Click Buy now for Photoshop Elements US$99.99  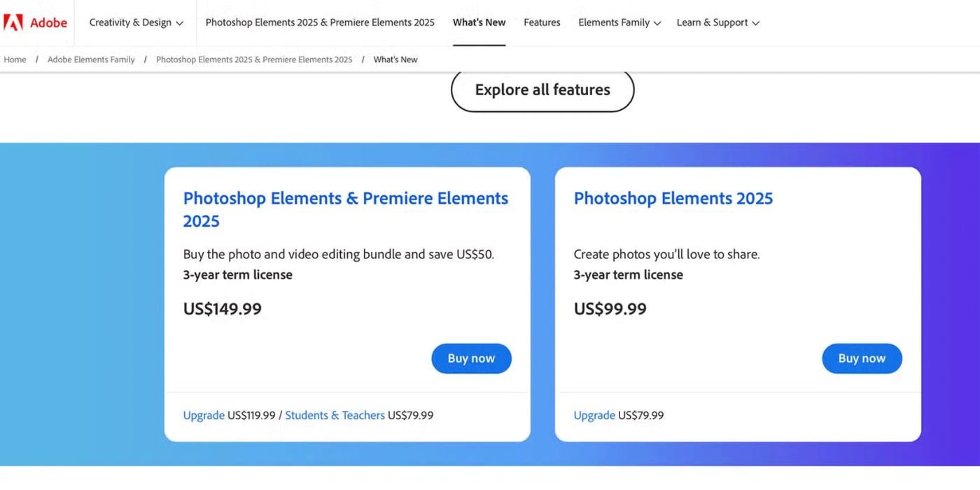coord(862,358)
